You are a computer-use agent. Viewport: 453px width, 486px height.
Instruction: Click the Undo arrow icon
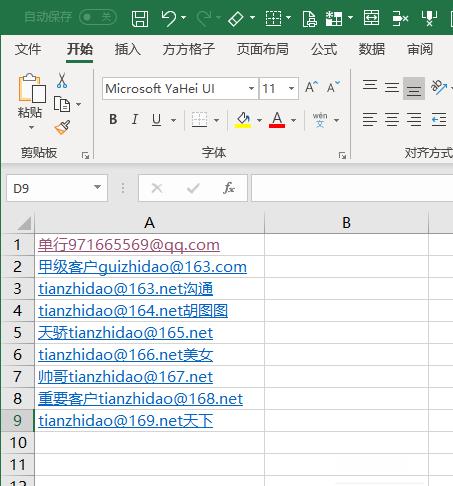[x=169, y=18]
